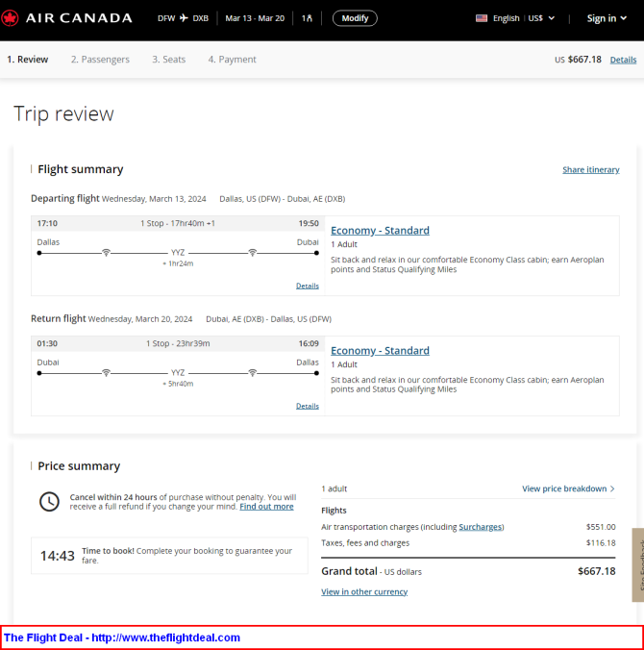Click the Surcharges link

pos(481,527)
